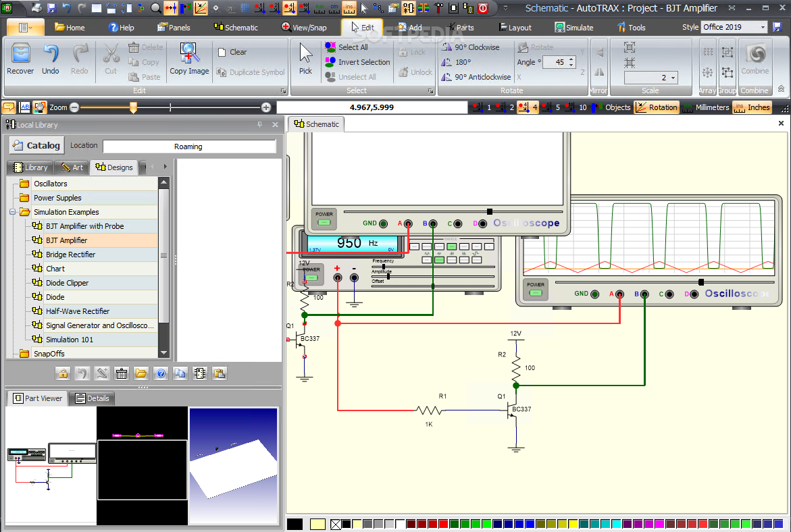Click the chip symbol icon below library tree
This screenshot has height=532, width=791.
click(200, 373)
